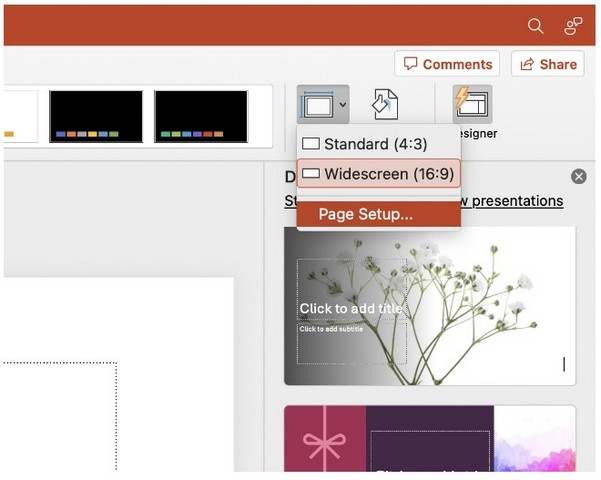Toggle the Designer pane icon
The height and width of the screenshot is (480, 601).
click(x=472, y=104)
